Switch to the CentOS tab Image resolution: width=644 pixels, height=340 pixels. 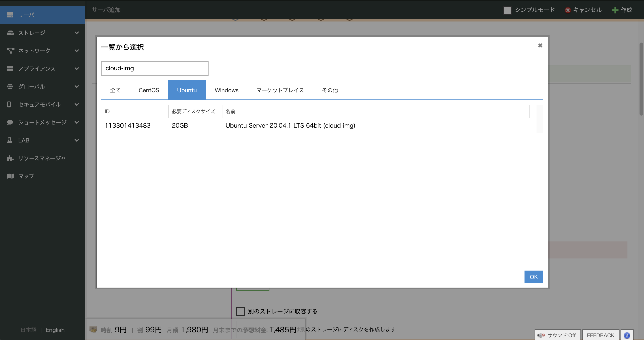149,90
